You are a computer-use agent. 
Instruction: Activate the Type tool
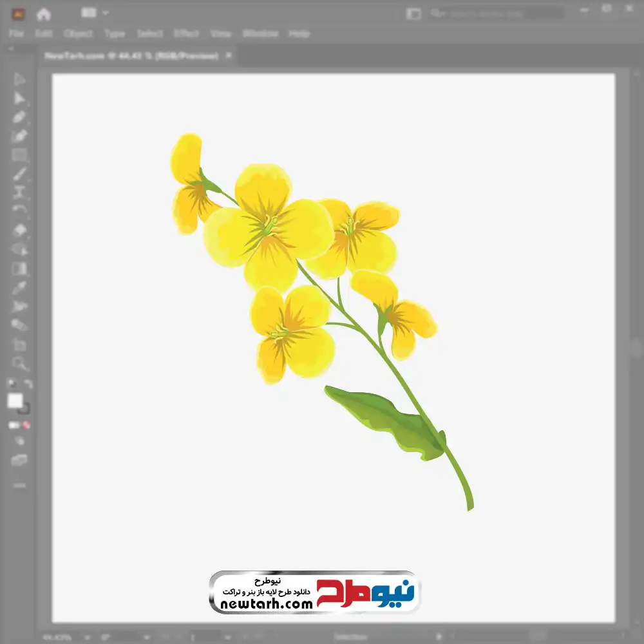(x=19, y=193)
